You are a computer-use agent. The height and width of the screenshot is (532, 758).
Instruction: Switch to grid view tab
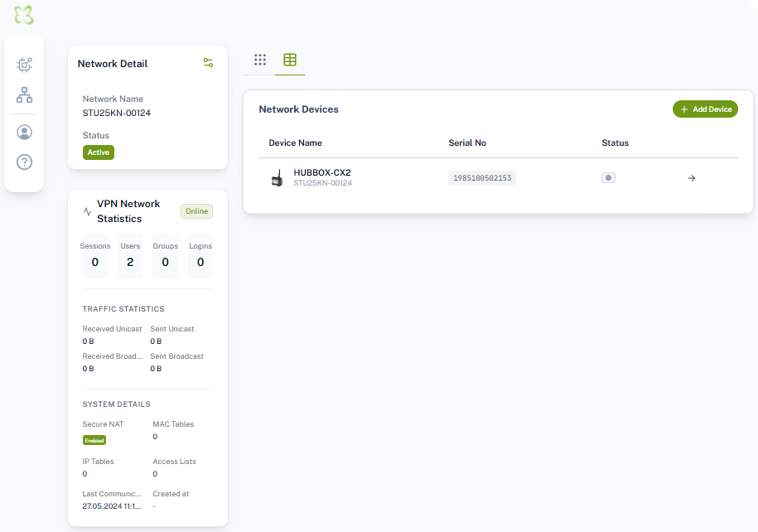tap(260, 60)
